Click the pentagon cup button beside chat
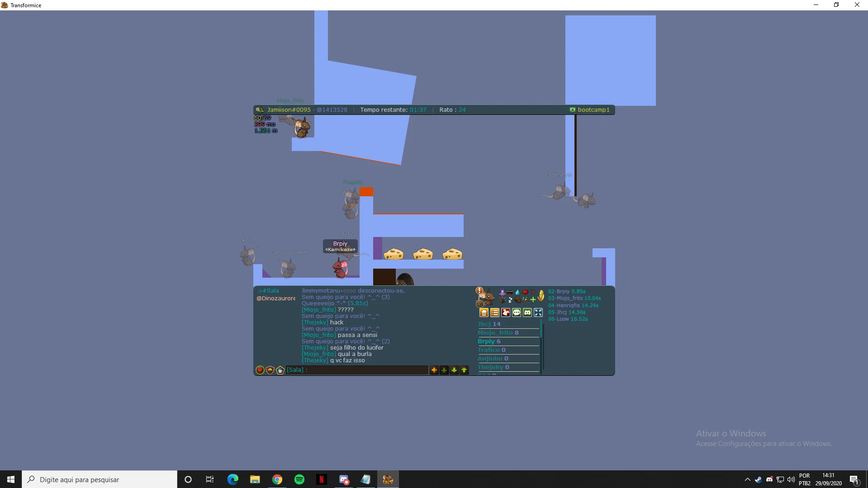The image size is (868, 488). [280, 370]
